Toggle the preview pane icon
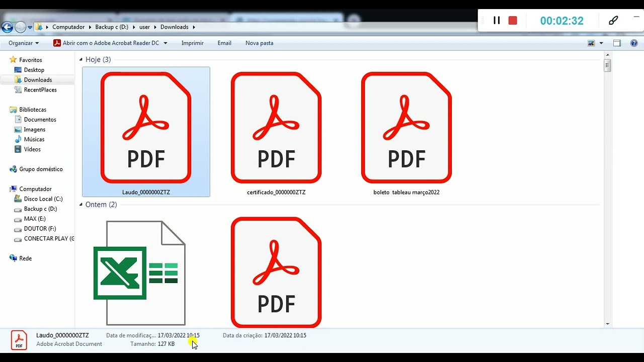The width and height of the screenshot is (644, 362). coord(617,43)
